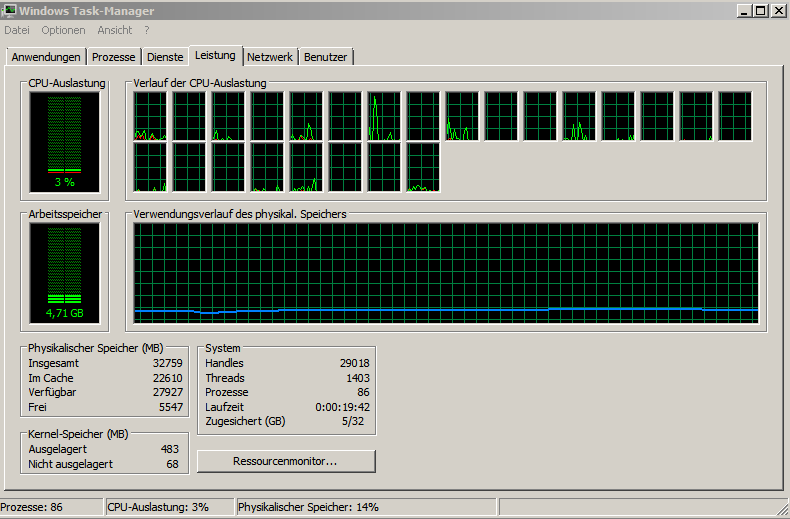This screenshot has width=790, height=519.
Task: Click the Physikalischer Speicher (MB) group label
Action: coord(96,348)
